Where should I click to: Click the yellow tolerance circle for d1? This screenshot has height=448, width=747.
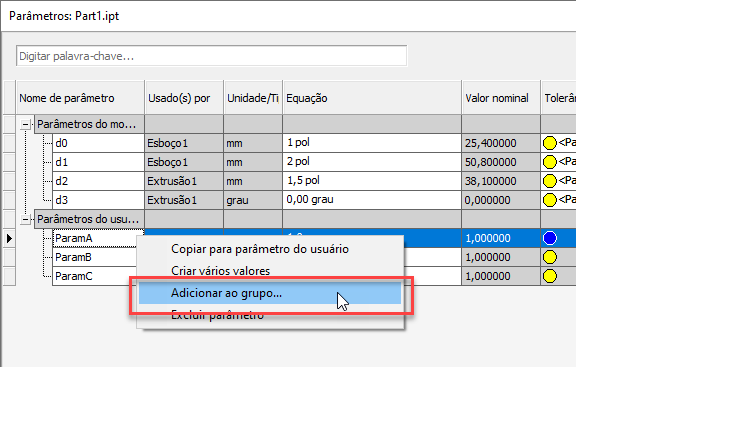coord(550,162)
